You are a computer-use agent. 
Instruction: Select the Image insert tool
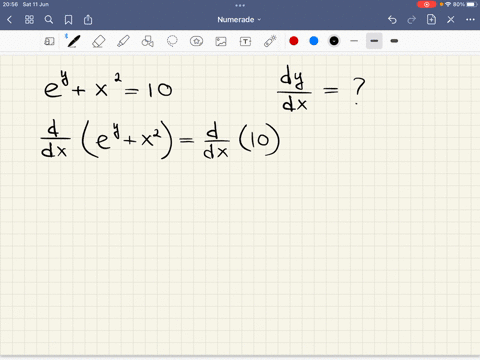point(221,41)
